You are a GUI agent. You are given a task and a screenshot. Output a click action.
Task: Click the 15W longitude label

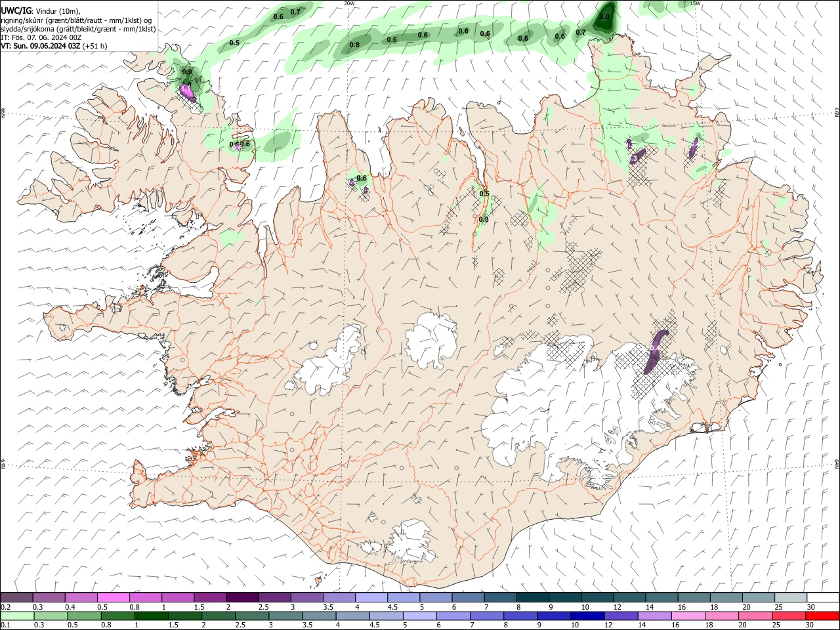(x=695, y=3)
